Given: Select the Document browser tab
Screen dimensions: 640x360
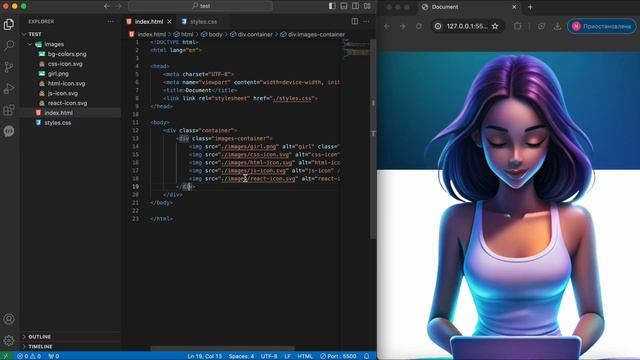Looking at the screenshot, I should (468, 7).
